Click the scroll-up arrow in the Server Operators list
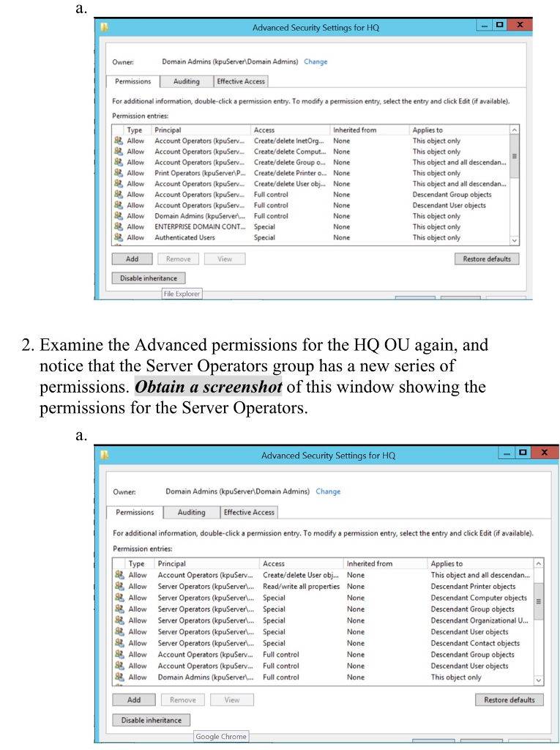Image resolution: width=560 pixels, height=750 pixels. point(539,563)
